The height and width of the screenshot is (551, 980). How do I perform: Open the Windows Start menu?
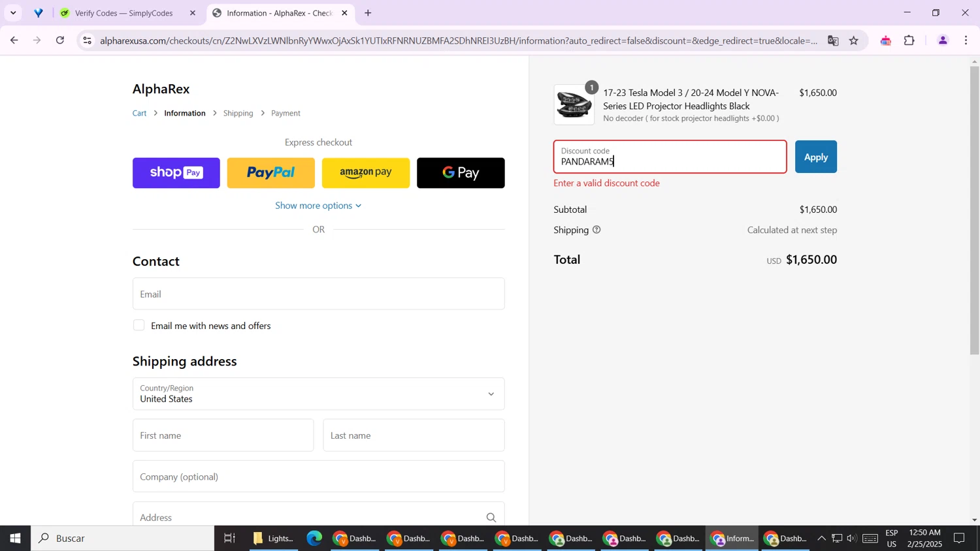click(x=15, y=539)
